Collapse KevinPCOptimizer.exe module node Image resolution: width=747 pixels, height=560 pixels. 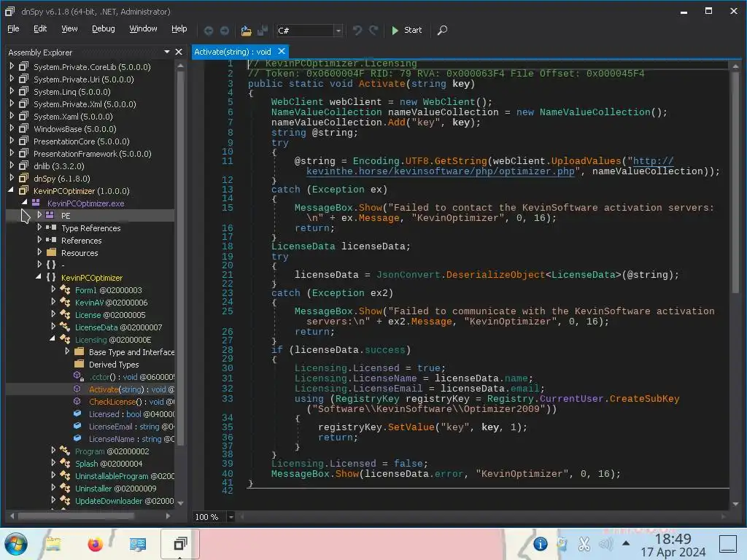pos(25,203)
